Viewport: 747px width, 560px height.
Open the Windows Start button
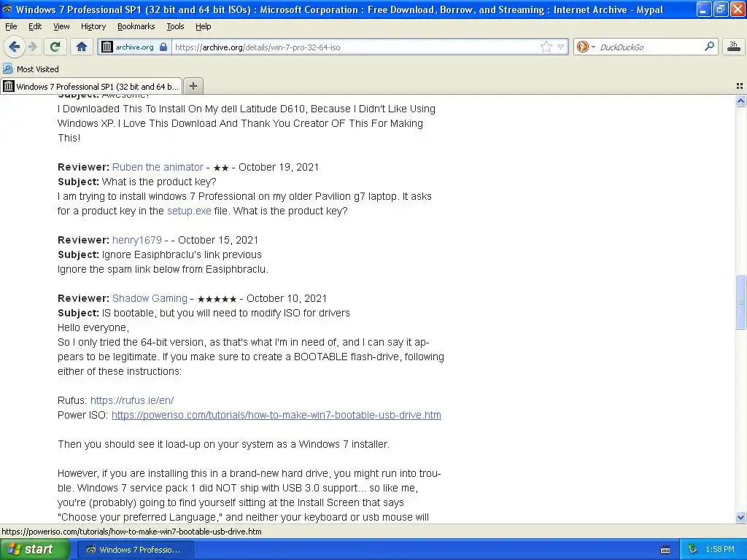pyautogui.click(x=35, y=549)
